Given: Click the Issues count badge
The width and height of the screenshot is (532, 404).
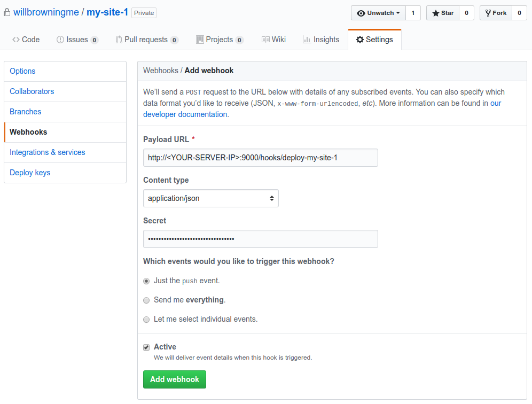Looking at the screenshot, I should 95,40.
